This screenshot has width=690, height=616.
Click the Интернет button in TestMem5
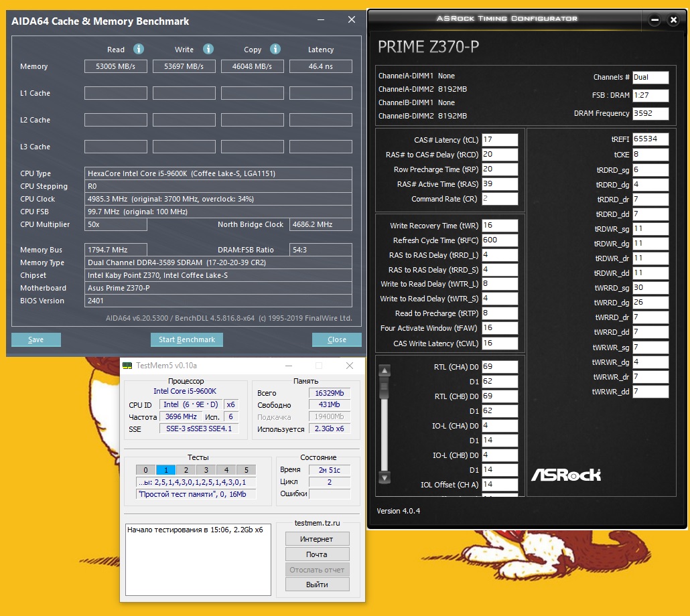point(318,538)
